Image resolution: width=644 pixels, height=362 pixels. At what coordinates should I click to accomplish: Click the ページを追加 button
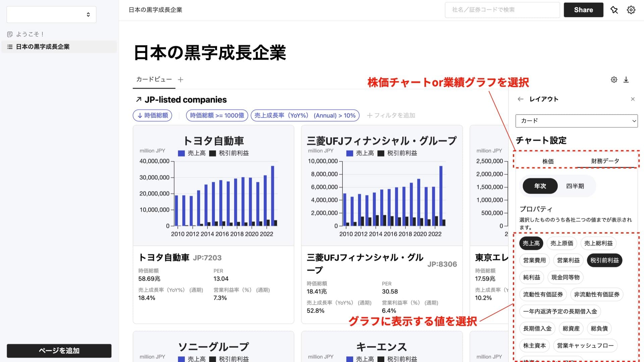point(59,351)
